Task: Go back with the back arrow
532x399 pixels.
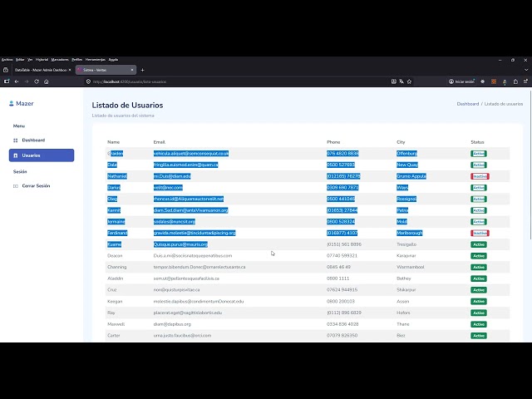Action: click(17, 81)
